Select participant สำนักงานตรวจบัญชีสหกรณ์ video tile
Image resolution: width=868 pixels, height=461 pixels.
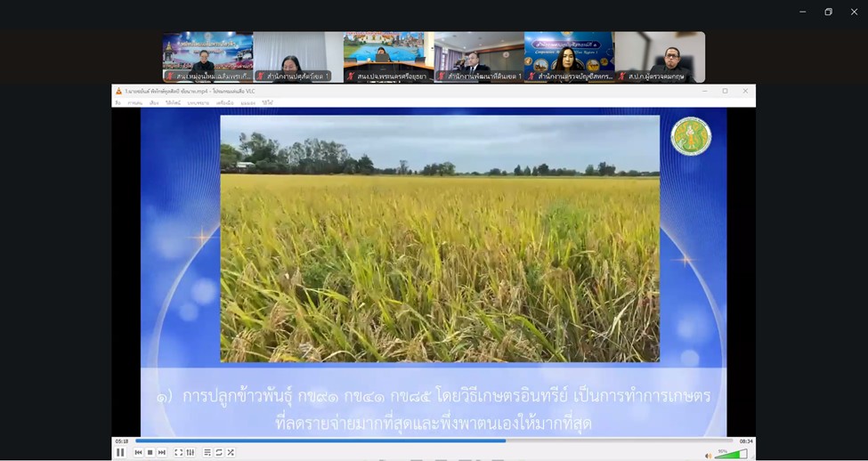pyautogui.click(x=570, y=57)
